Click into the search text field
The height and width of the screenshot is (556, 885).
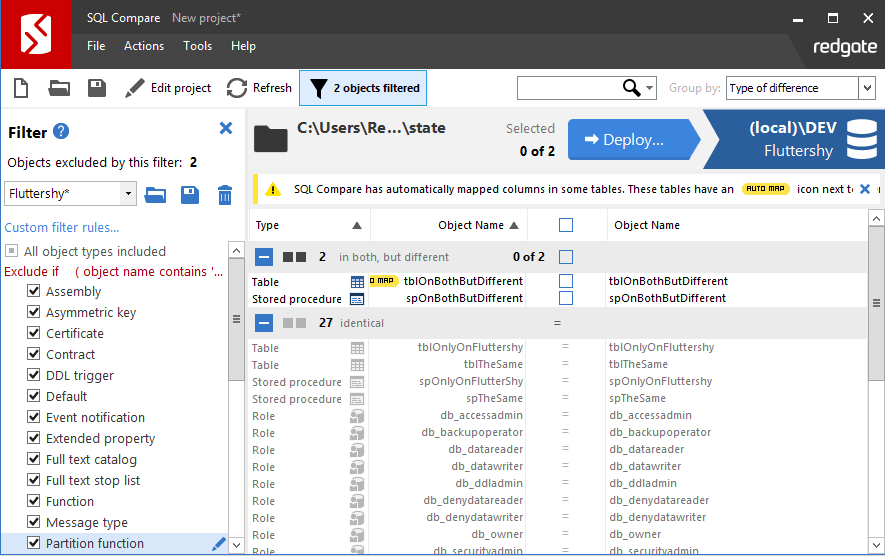(569, 88)
